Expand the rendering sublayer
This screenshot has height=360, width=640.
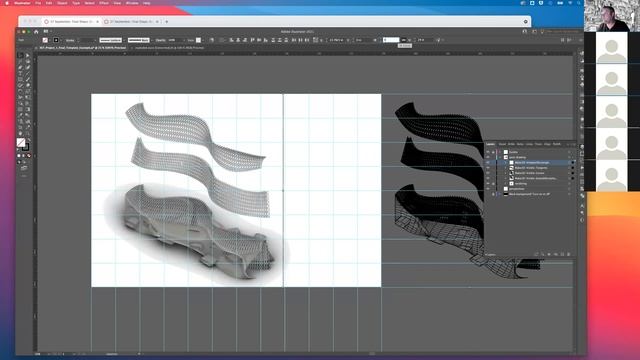point(505,184)
